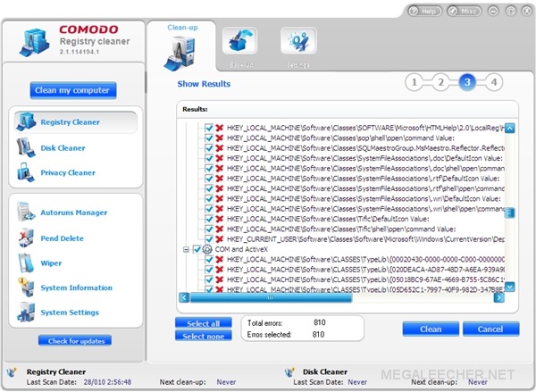Click the Registry Cleaner status bar icon
The height and width of the screenshot is (392, 536).
pyautogui.click(x=12, y=372)
